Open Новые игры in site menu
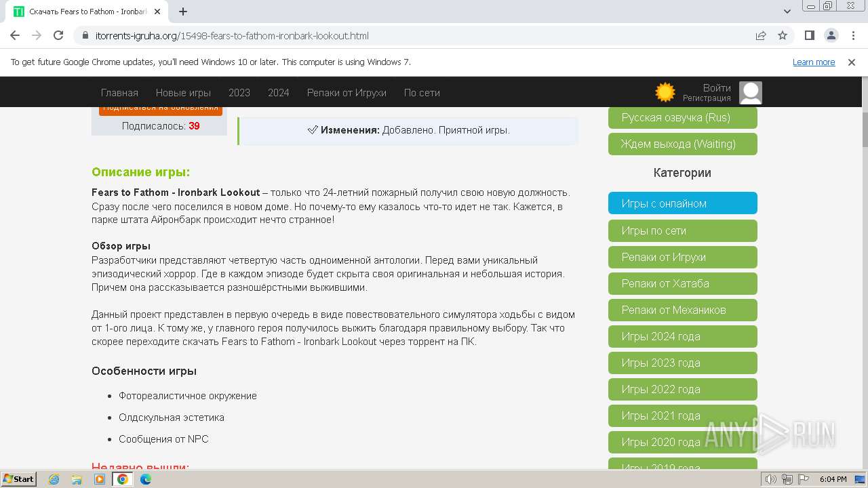This screenshot has width=868, height=488. [x=183, y=93]
